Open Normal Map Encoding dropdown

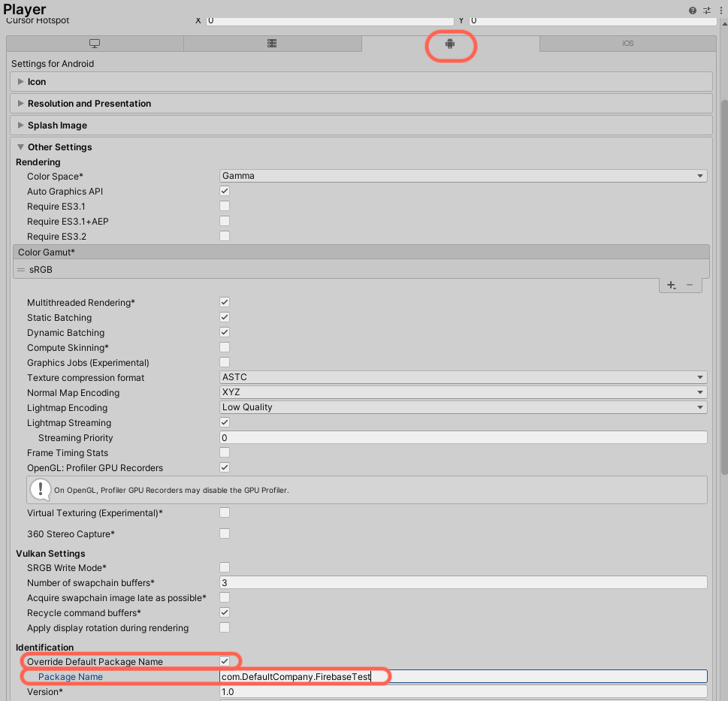point(463,392)
